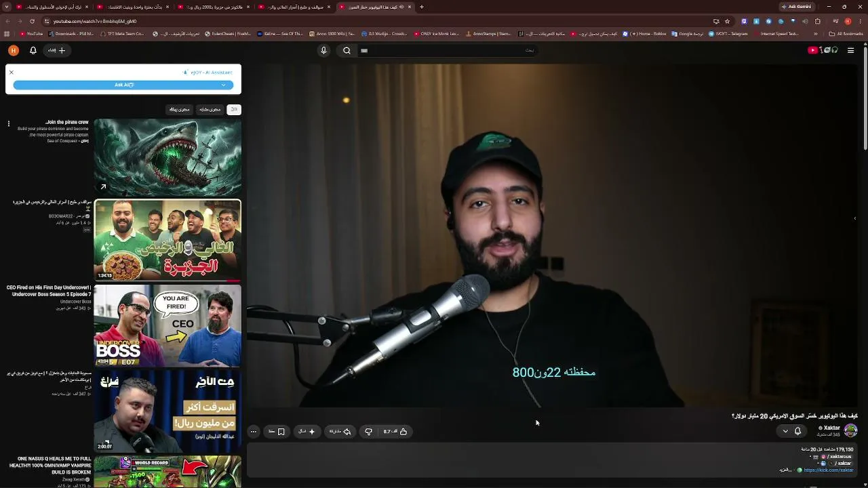
Task: Open the Chrome extensions puzzle icon
Action: 819,21
